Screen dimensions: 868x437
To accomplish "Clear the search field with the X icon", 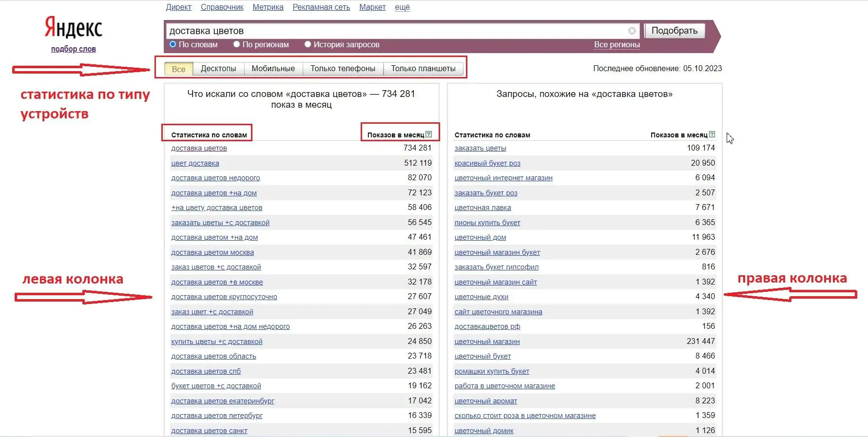I will pos(632,31).
